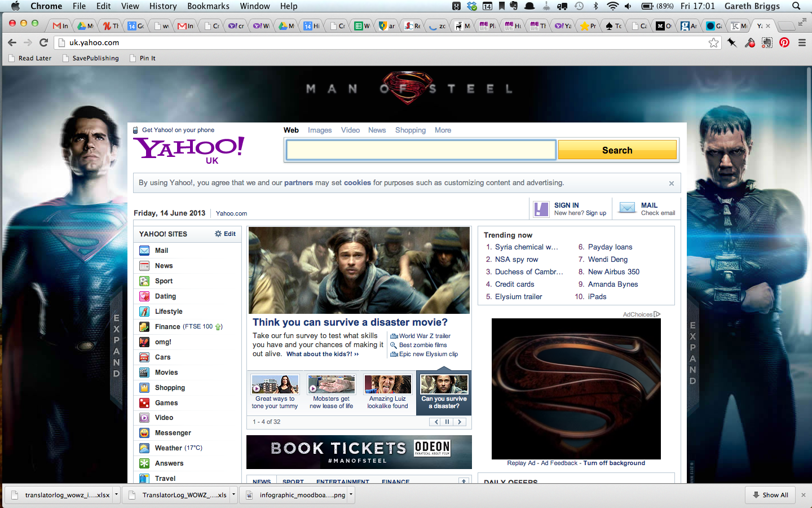This screenshot has width=812, height=508.
Task: Click Show All downloads button
Action: click(x=770, y=495)
